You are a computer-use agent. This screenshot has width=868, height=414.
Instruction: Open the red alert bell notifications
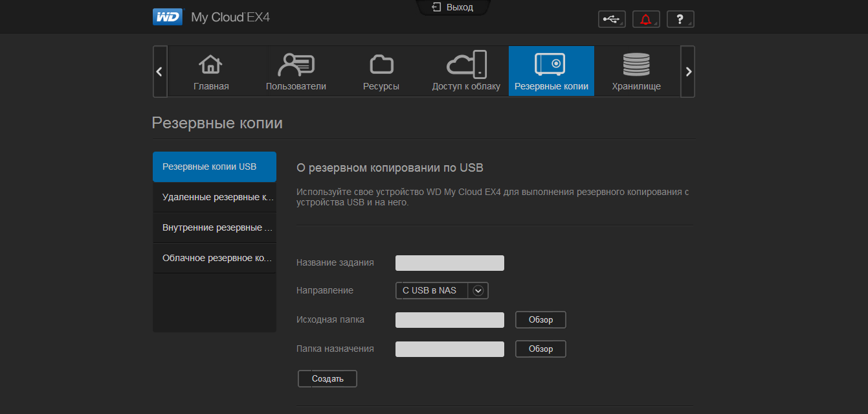[x=645, y=19]
